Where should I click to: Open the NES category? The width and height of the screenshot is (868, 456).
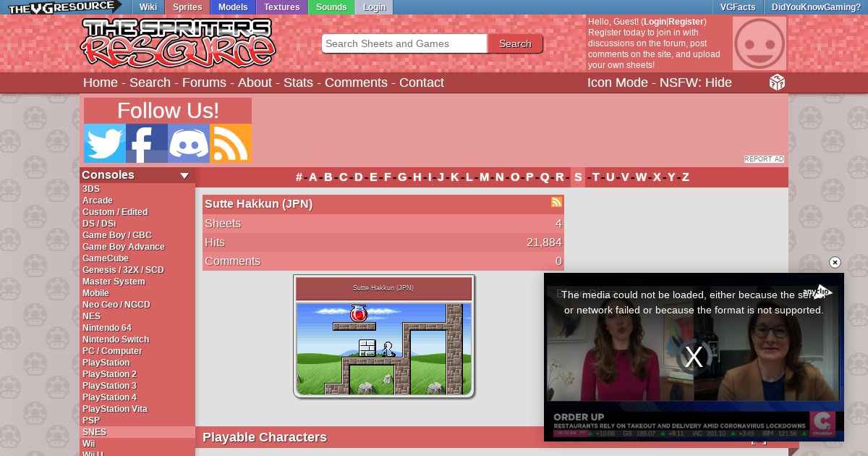(137, 316)
